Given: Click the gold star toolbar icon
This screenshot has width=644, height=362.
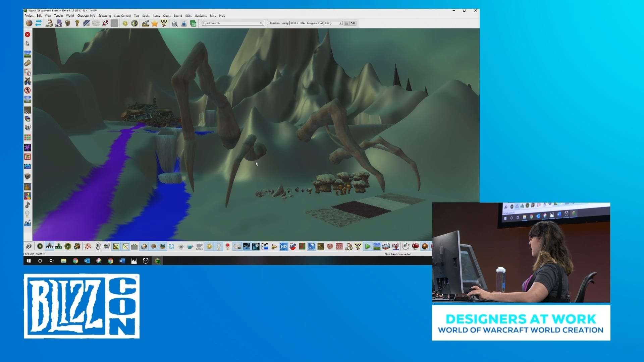Looking at the screenshot, I should point(155,23).
